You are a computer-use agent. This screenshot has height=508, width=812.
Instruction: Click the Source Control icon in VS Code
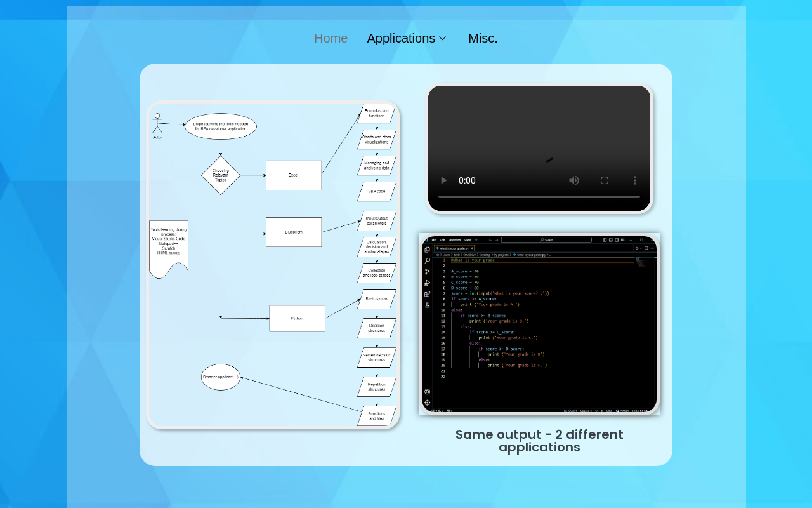coord(427,272)
